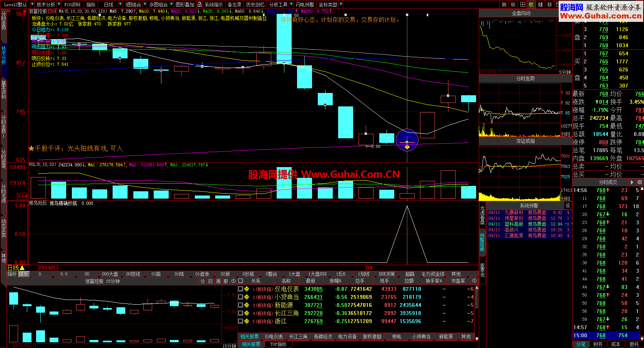Select the 电力设备 sector tab
This screenshot has width=644, height=348.
(x=347, y=336)
